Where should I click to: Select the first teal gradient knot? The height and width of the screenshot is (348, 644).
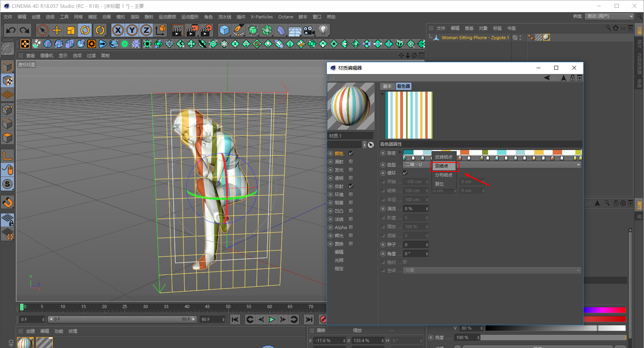pos(405,158)
